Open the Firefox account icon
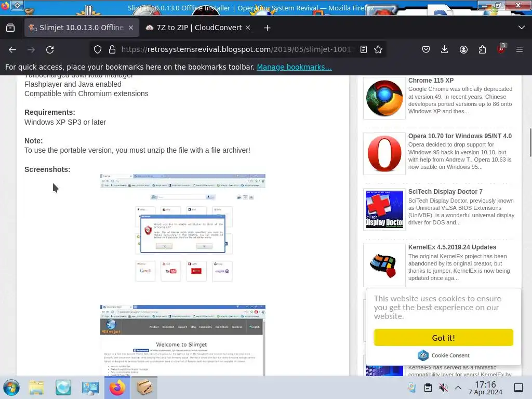The height and width of the screenshot is (399, 532). pos(463,49)
